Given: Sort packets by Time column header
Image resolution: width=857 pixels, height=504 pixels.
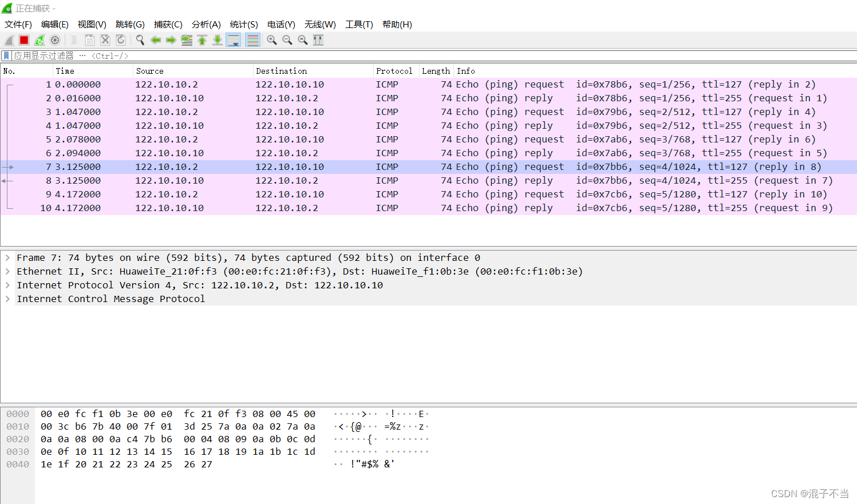Looking at the screenshot, I should point(93,71).
